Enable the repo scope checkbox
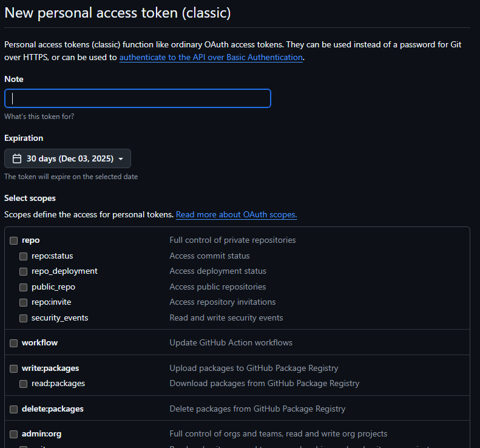The image size is (480, 448). click(x=13, y=240)
